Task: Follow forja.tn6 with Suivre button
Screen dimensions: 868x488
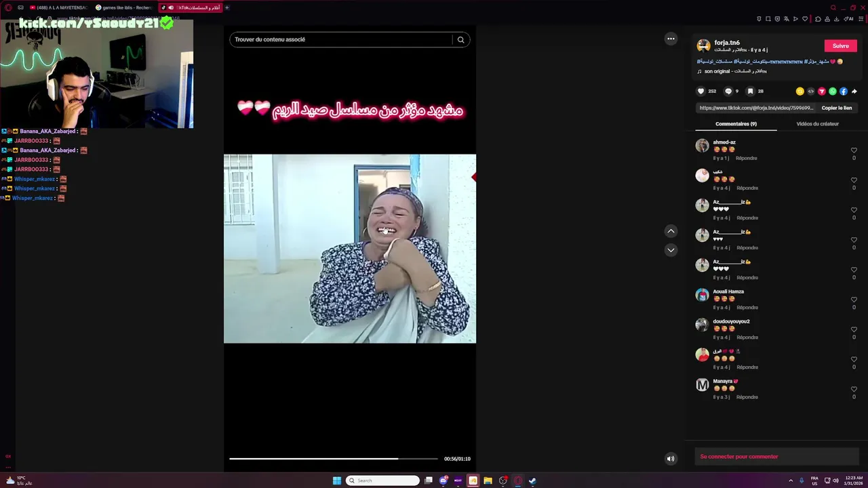Action: [841, 45]
